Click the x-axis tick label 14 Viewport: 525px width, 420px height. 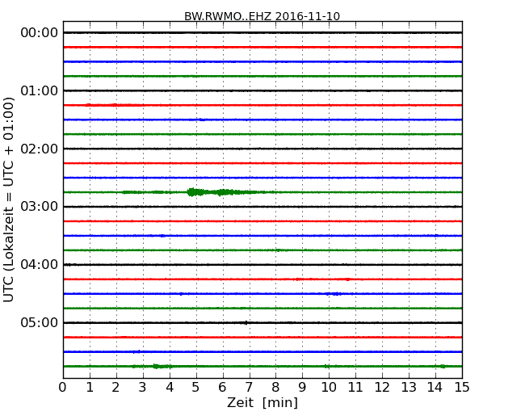coord(435,388)
